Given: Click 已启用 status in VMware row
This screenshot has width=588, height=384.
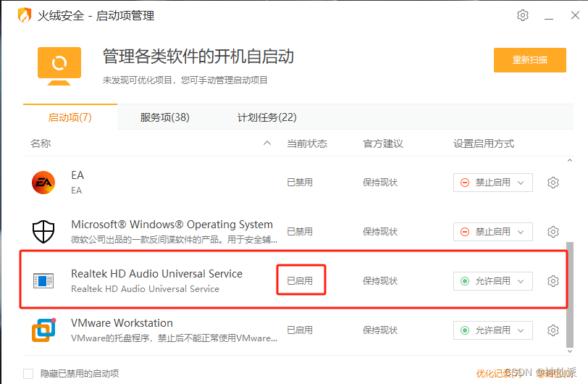Looking at the screenshot, I should coord(300,330).
